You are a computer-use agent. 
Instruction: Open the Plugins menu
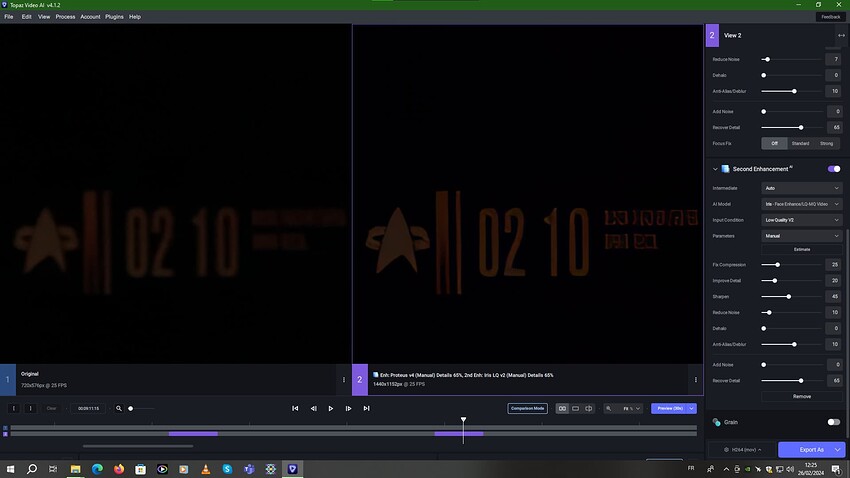point(114,17)
